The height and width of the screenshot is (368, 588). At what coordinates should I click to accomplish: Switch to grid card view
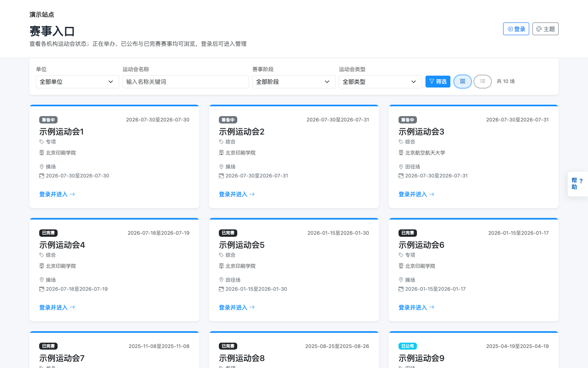coord(463,81)
